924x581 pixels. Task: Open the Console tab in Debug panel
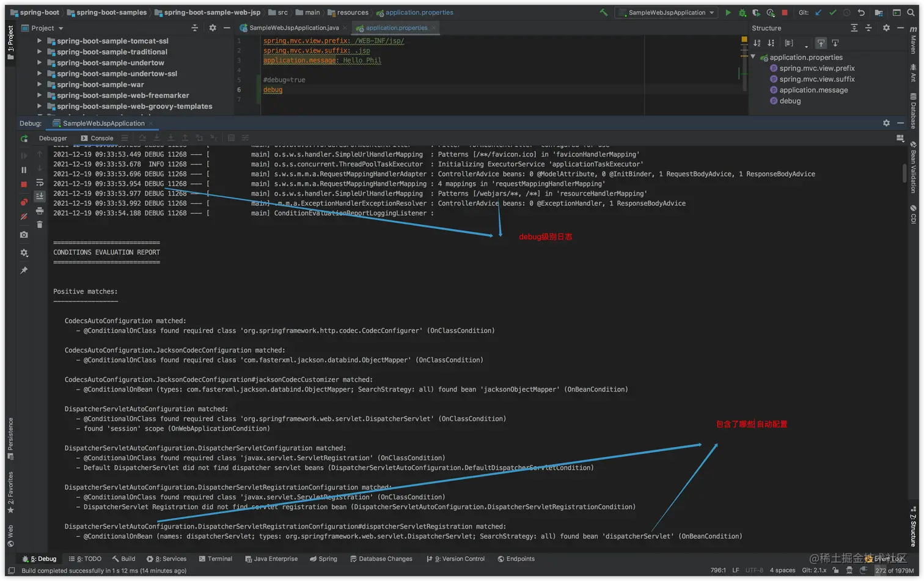[101, 137]
